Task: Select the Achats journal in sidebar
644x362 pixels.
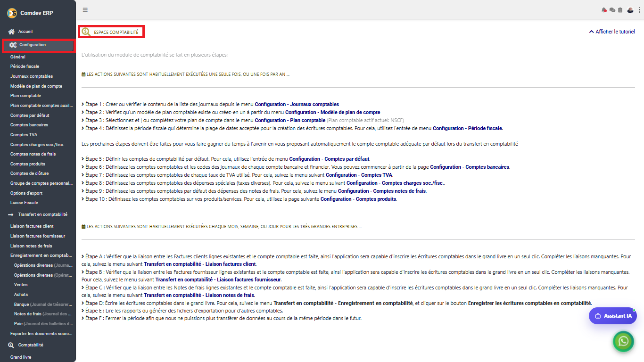Action: pos(21,295)
